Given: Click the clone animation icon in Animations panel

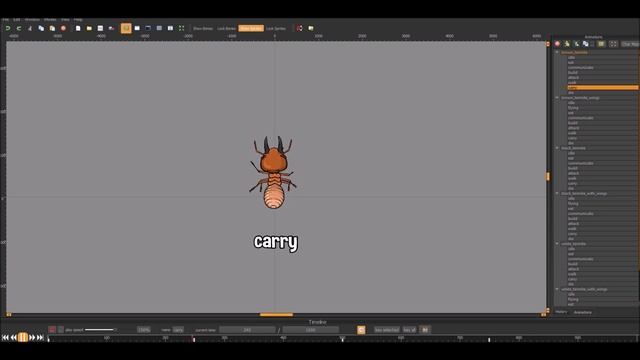Looking at the screenshot, I should point(586,44).
